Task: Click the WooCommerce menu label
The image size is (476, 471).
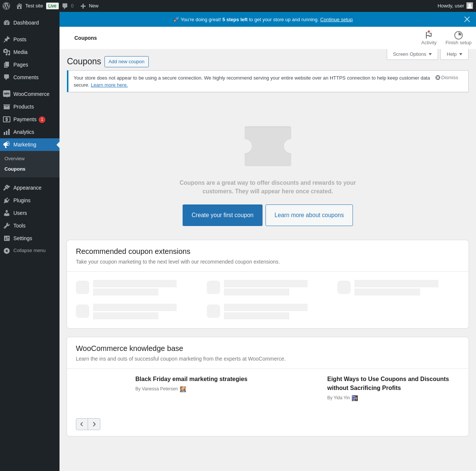Action: [x=31, y=94]
